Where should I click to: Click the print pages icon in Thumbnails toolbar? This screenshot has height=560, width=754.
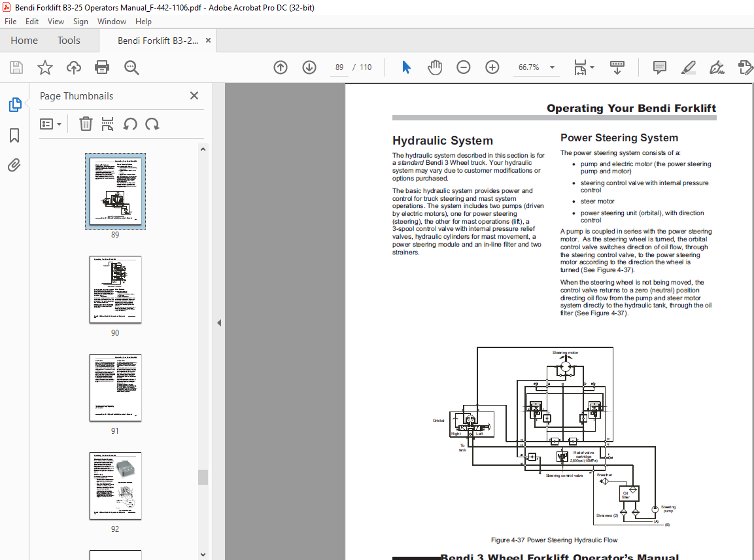[107, 124]
